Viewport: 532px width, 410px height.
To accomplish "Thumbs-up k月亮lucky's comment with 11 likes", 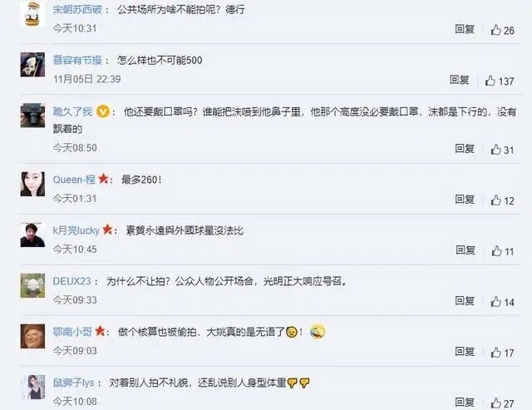I will pos(497,251).
